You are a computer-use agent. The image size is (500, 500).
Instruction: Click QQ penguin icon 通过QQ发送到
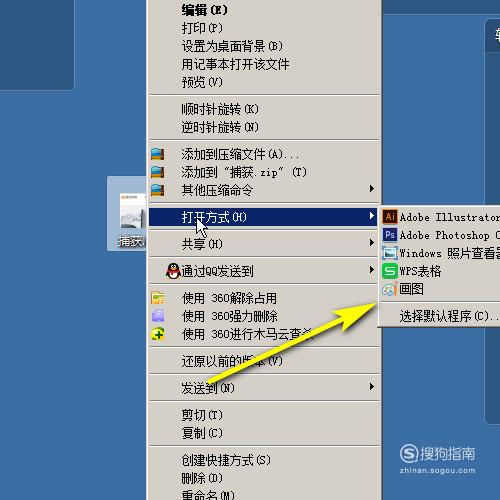point(173,271)
